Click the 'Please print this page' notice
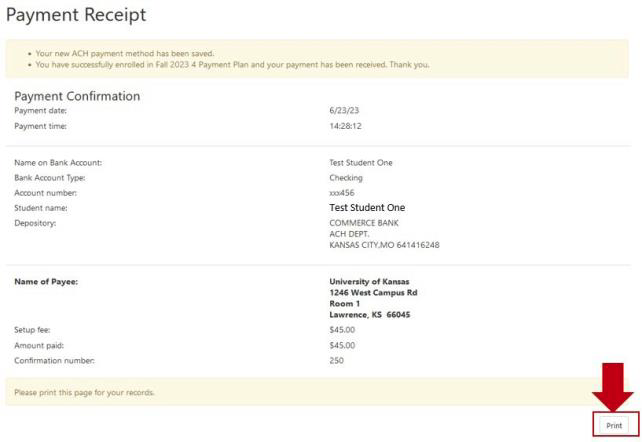This screenshot has height=442, width=642. 84,392
